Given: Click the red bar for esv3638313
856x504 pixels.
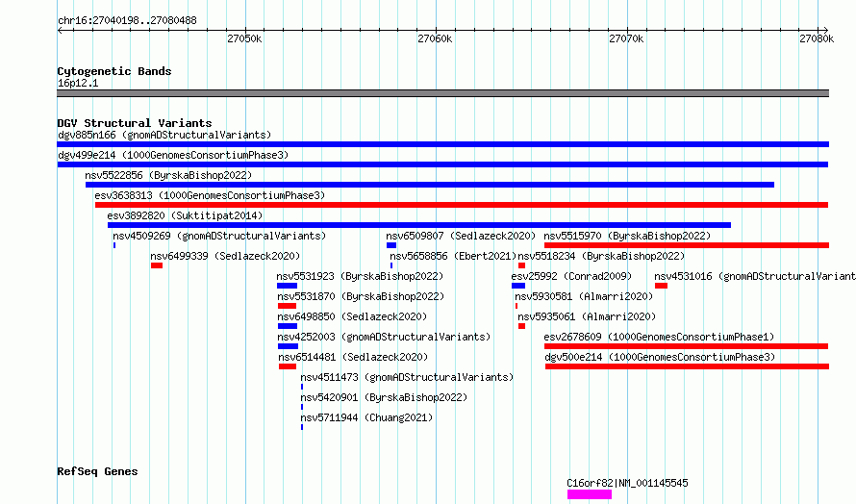Looking at the screenshot, I should 462,205.
